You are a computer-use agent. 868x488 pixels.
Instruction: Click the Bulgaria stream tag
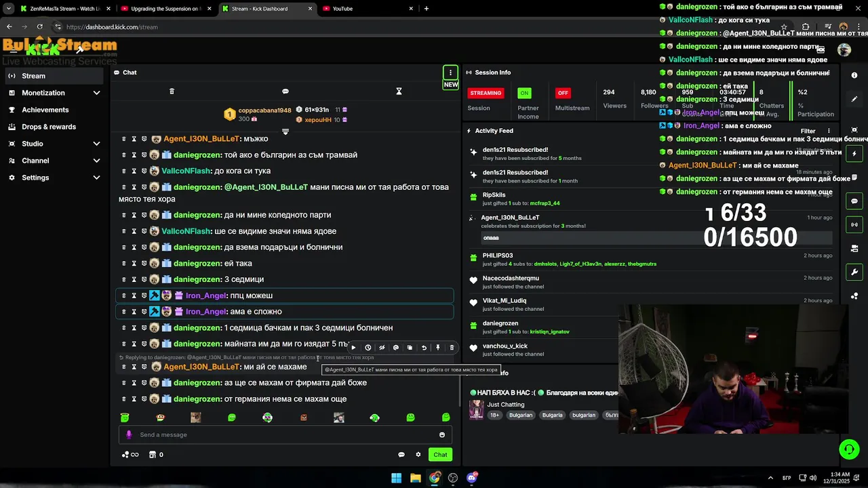pos(552,415)
